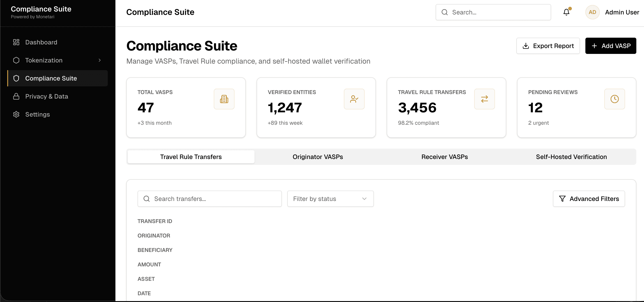Open the Dashboard from the sidebar
644x302 pixels.
[x=41, y=42]
